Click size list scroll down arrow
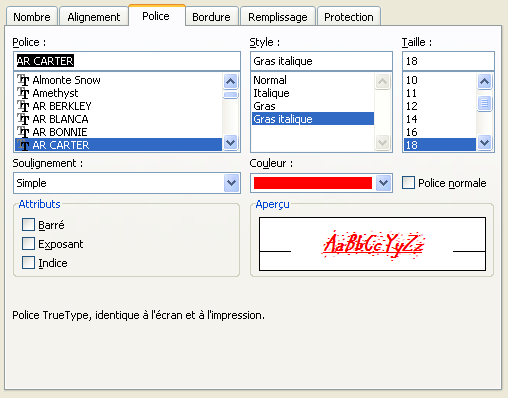Viewport: 508px width, 398px height. tap(485, 143)
